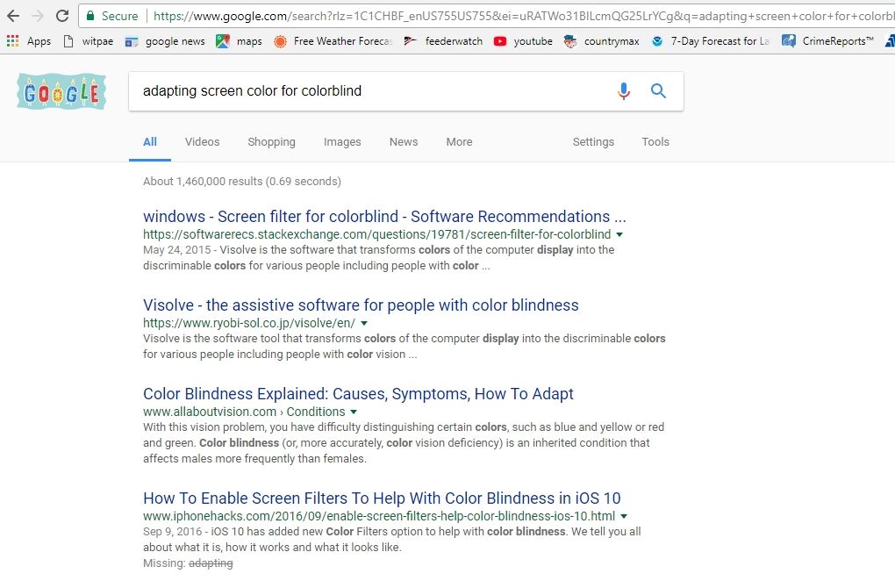Click the Secure padlock icon
The height and width of the screenshot is (588, 895).
click(90, 16)
